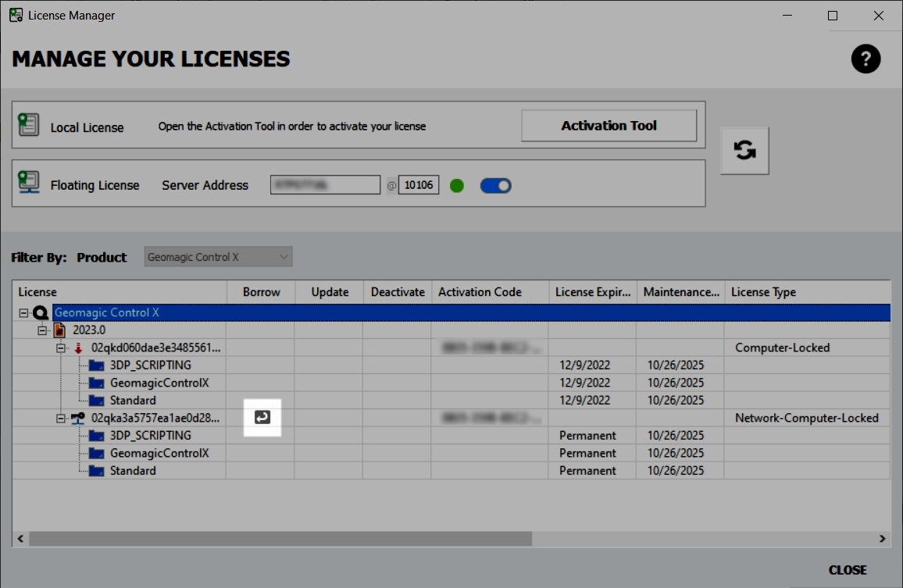The height and width of the screenshot is (588, 903).
Task: Collapse the Geomagic Control X tree node
Action: tap(23, 312)
